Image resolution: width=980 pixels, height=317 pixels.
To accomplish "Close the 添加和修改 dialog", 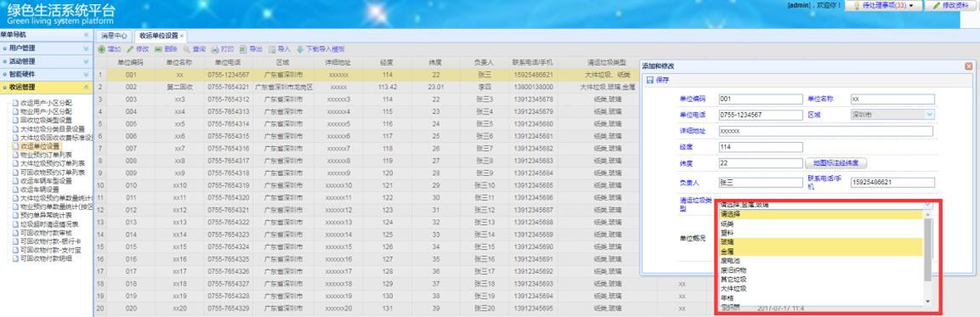I will (x=968, y=66).
